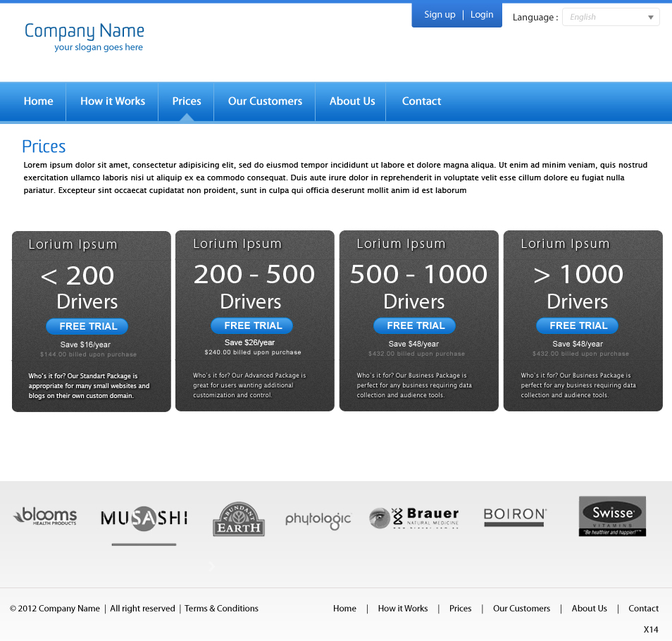Open the Language dropdown showing English
The image size is (672, 641).
611,17
